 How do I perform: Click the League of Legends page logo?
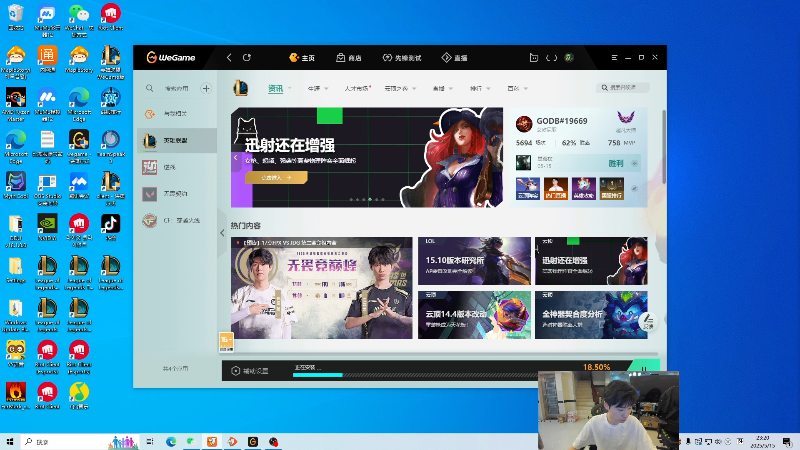pyautogui.click(x=241, y=88)
